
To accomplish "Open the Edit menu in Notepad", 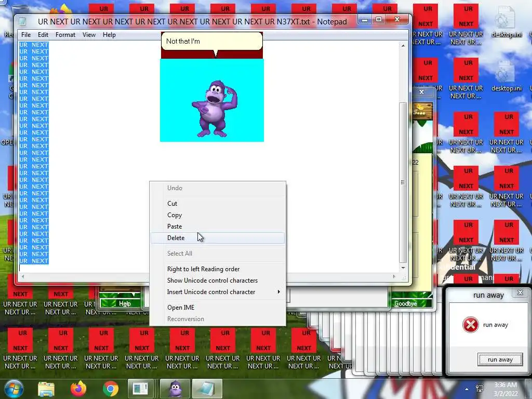I will point(43,35).
